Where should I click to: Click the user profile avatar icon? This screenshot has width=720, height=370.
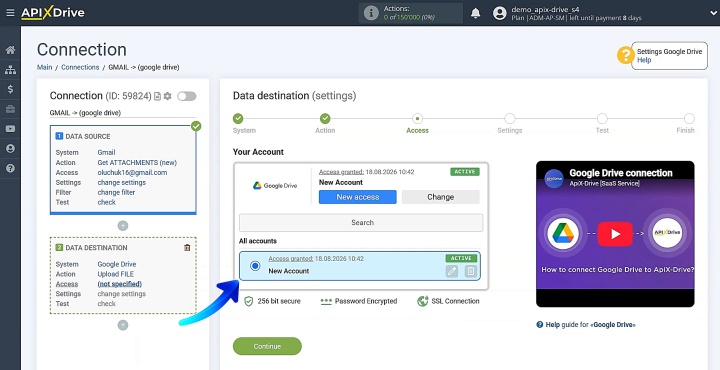(x=500, y=13)
